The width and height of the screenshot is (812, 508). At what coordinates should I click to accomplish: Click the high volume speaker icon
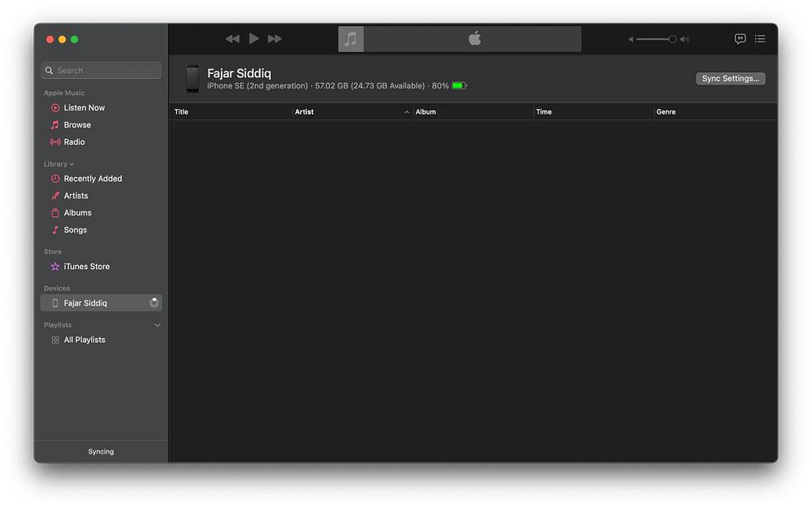(685, 39)
